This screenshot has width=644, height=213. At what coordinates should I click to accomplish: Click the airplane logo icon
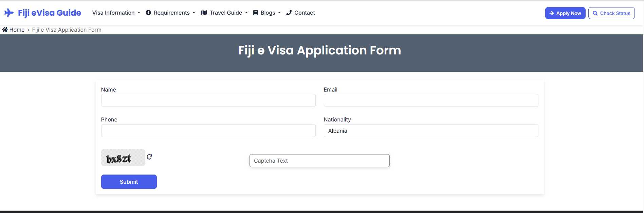tap(9, 13)
